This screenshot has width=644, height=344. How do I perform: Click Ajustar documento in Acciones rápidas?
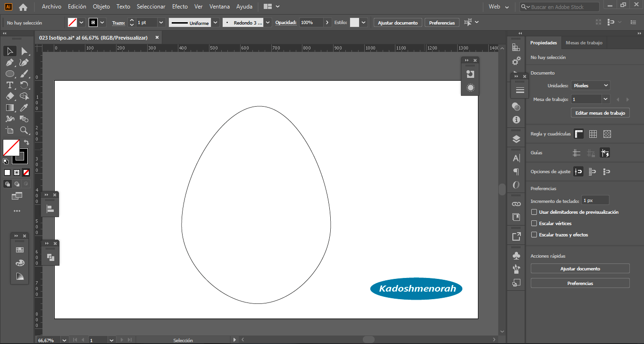tap(580, 268)
